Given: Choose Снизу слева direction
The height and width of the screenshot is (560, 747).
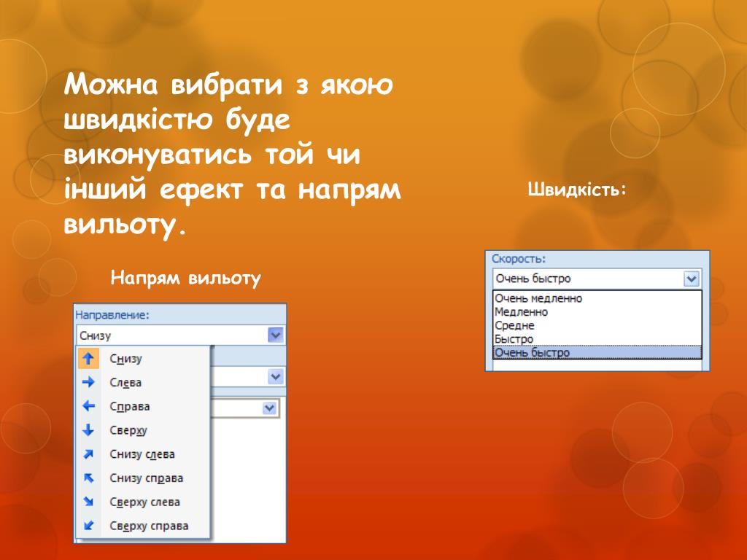Looking at the screenshot, I should pyautogui.click(x=142, y=454).
